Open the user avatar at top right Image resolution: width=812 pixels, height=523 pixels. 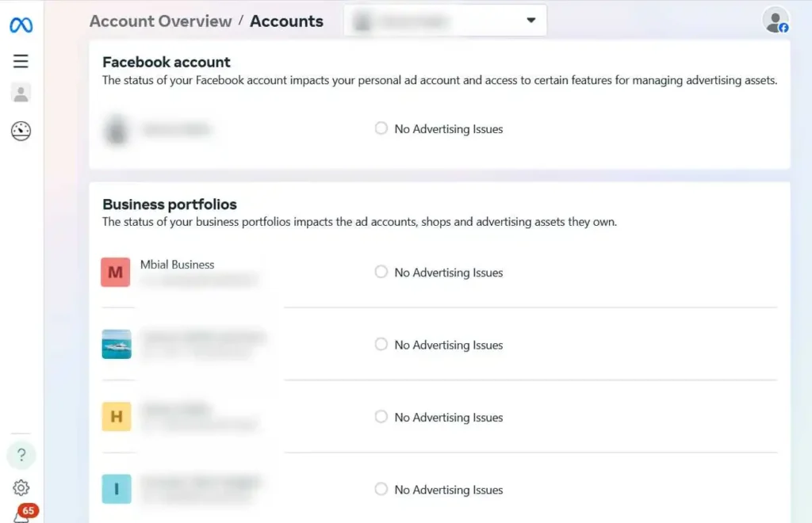pyautogui.click(x=776, y=21)
